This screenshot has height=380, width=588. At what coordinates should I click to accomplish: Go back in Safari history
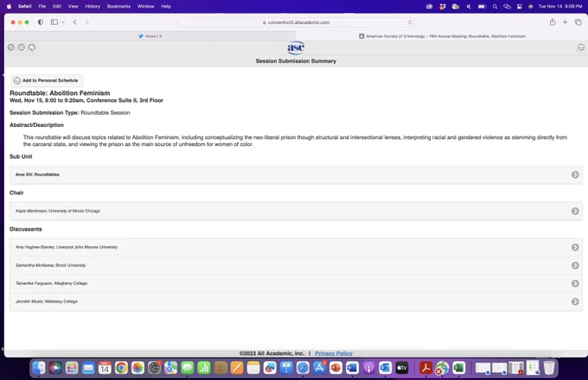pyautogui.click(x=75, y=22)
